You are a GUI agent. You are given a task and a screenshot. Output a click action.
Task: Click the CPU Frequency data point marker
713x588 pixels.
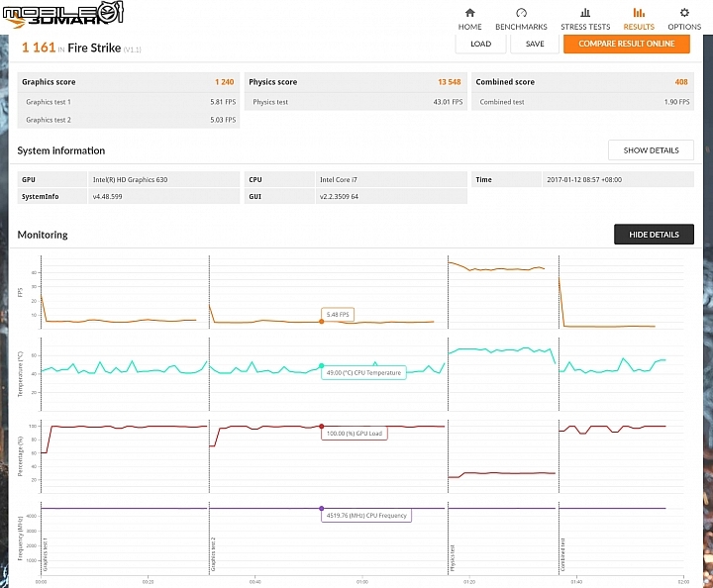[322, 509]
